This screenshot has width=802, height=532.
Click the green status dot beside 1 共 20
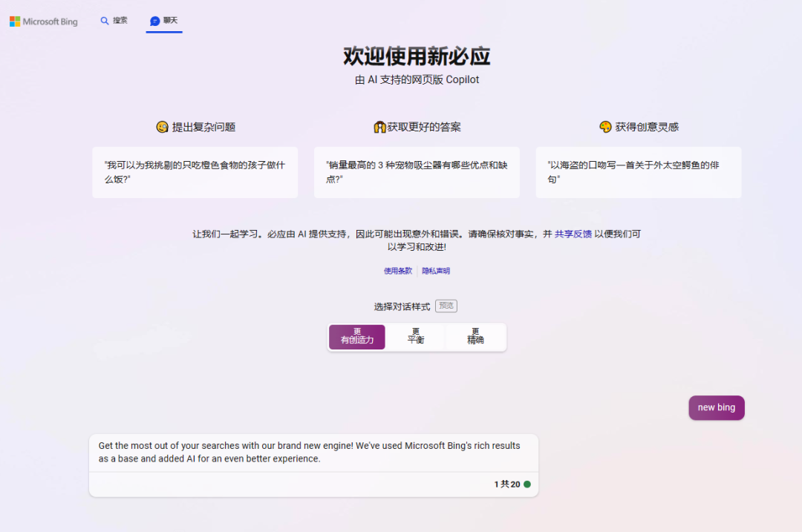pyautogui.click(x=526, y=484)
